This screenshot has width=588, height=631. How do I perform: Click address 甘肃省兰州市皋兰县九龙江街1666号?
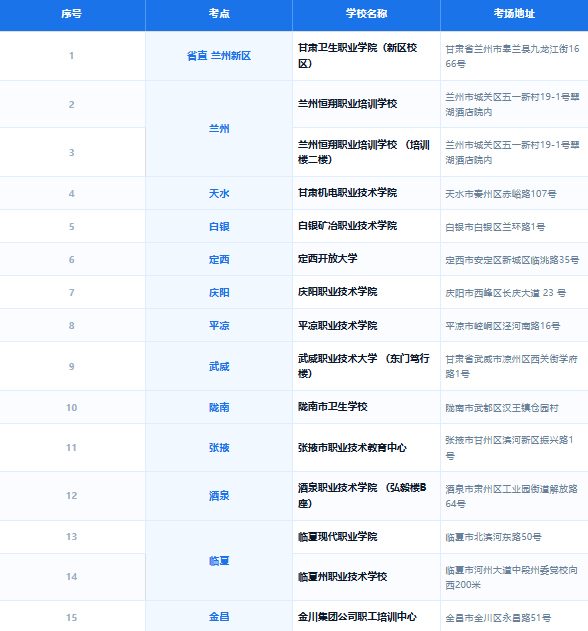512,56
